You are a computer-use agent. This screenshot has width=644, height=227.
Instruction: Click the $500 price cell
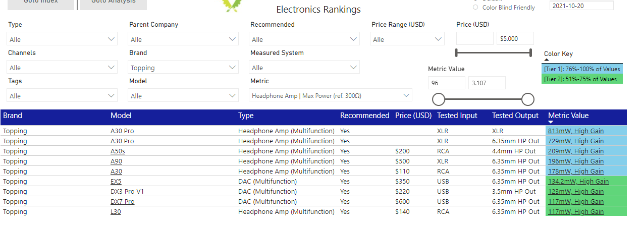coord(403,161)
